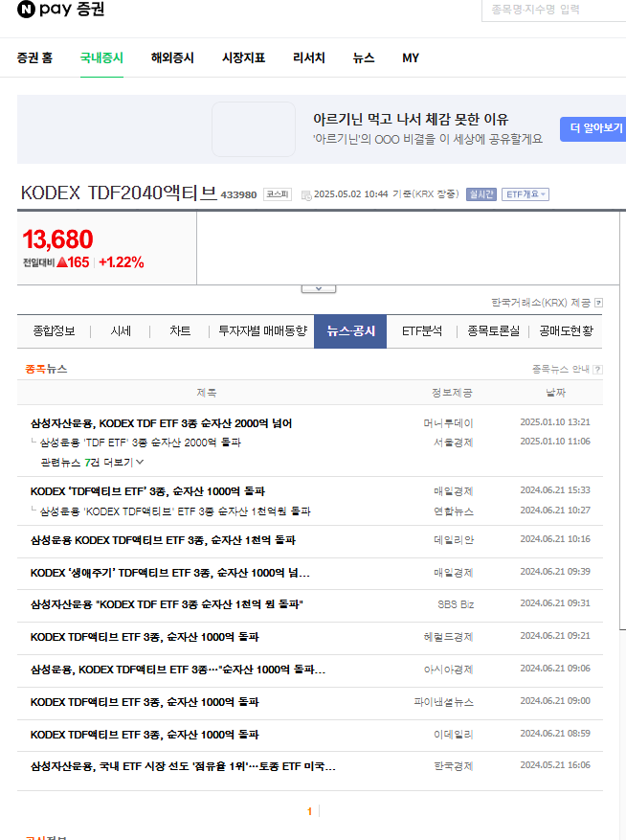Open the 아시아경제 article 삼성운용, KODEX TDF액티브
The image size is (626, 840).
pyautogui.click(x=178, y=670)
